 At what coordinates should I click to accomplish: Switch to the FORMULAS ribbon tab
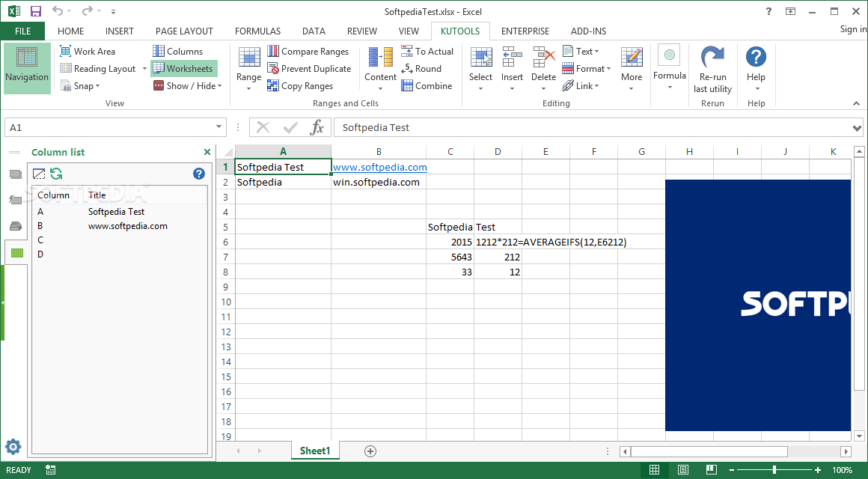[257, 31]
